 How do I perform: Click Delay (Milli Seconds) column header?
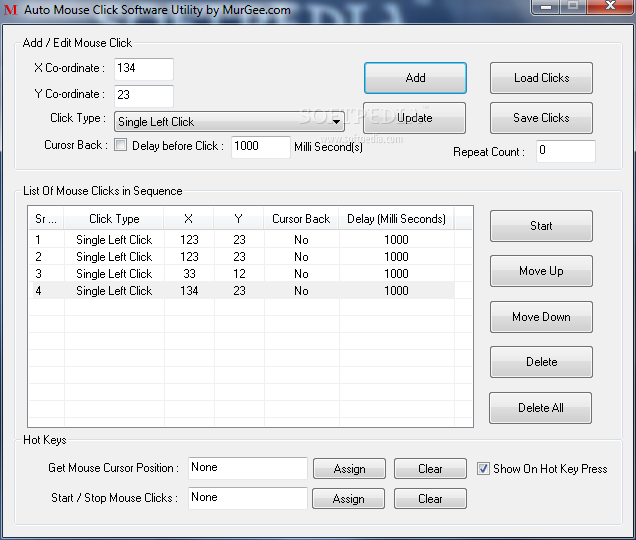click(x=396, y=219)
